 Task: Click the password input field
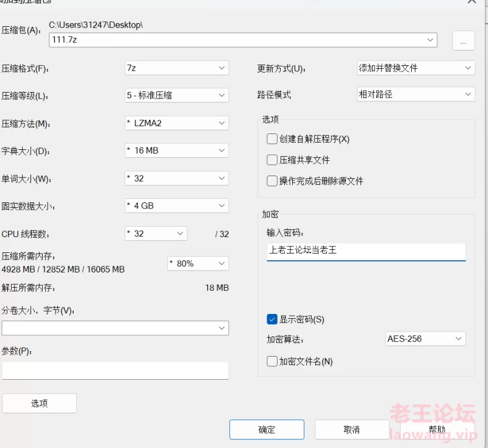coord(366,251)
